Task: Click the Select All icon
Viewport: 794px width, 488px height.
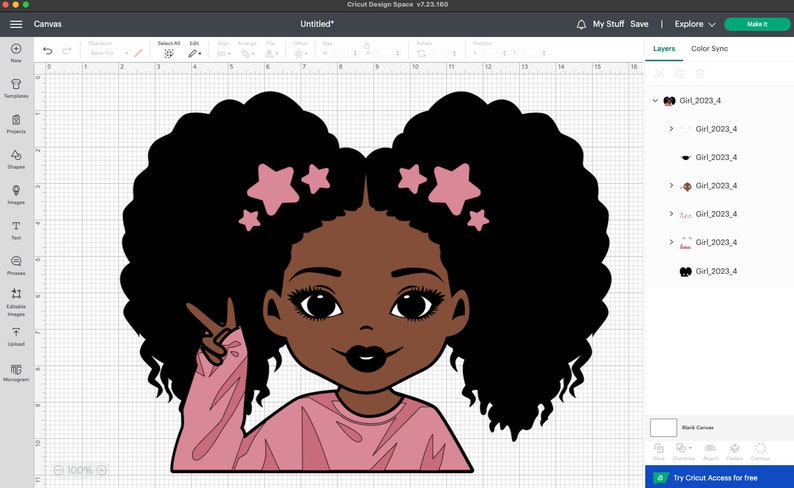Action: [169, 53]
